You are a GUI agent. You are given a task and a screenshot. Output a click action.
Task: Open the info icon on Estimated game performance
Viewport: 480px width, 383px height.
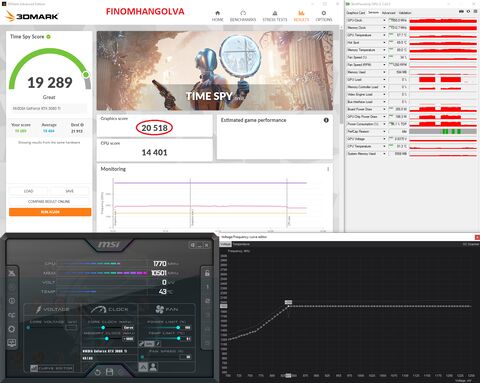(326, 120)
